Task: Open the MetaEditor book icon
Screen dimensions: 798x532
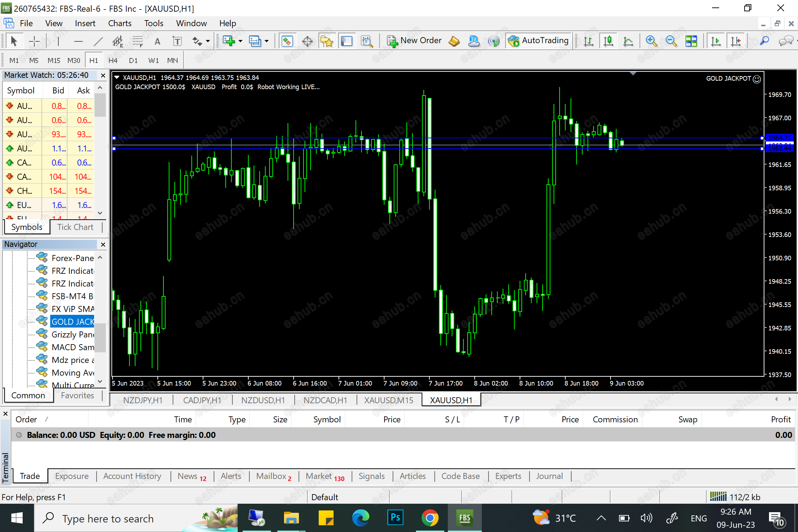Action: [x=454, y=41]
